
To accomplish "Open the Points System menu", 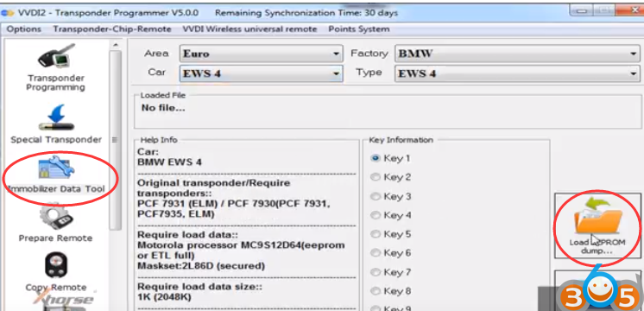I will 359,29.
